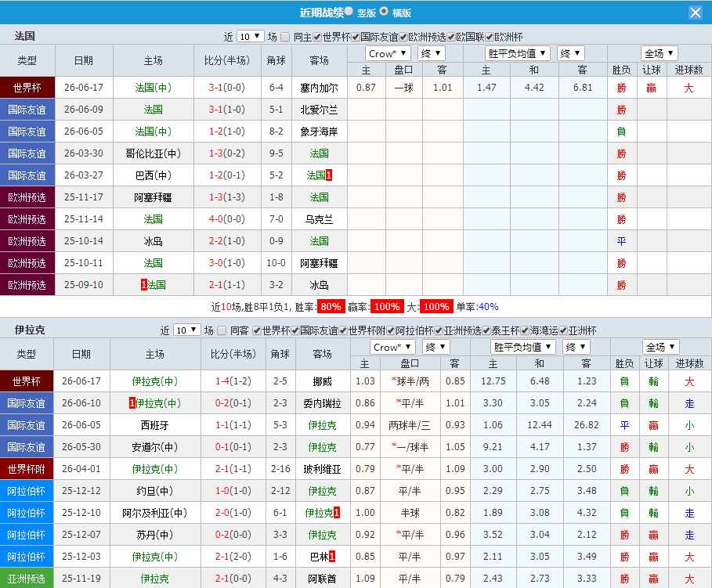
Task: Toggle 泰王杯 filter checkbox
Action: 486,330
